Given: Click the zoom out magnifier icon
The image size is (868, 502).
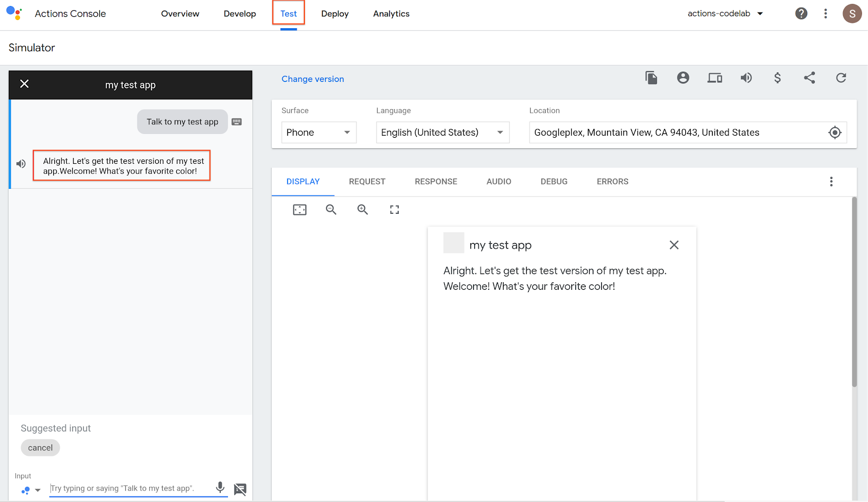Looking at the screenshot, I should pyautogui.click(x=331, y=209).
